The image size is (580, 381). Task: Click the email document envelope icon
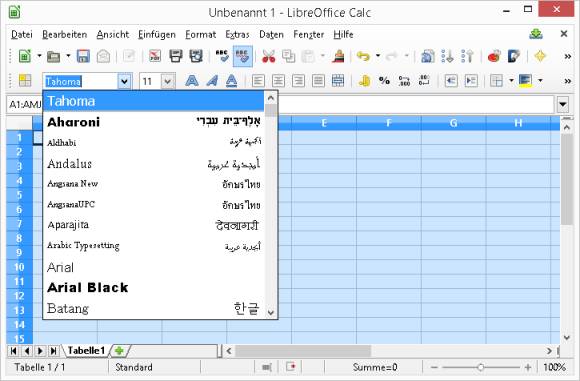[x=103, y=56]
